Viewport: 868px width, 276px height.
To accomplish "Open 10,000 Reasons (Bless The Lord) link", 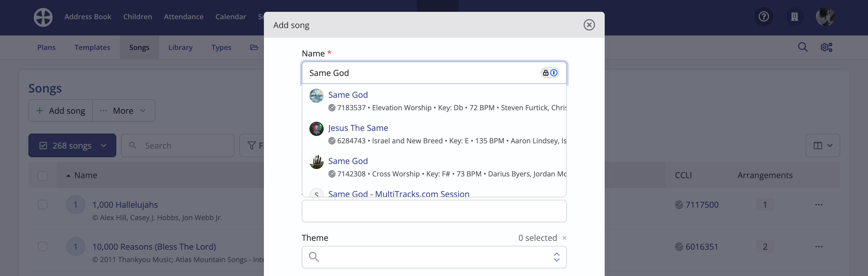I will (x=154, y=247).
